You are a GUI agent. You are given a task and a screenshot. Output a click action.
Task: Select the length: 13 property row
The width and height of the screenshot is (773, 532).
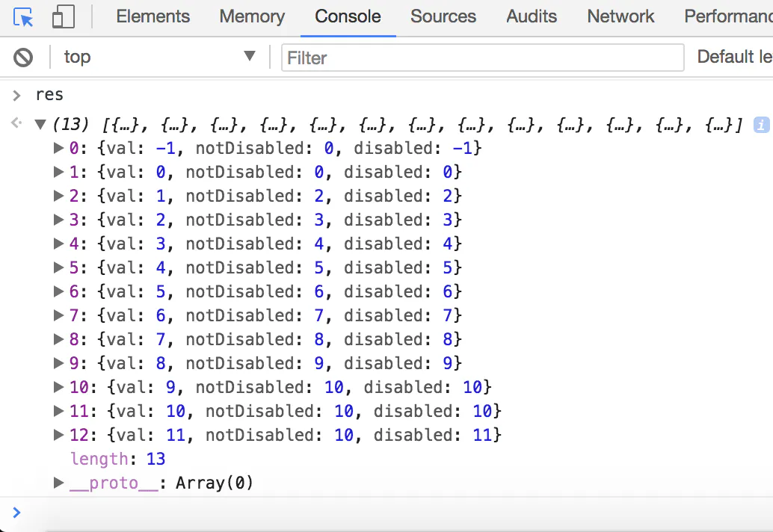118,459
